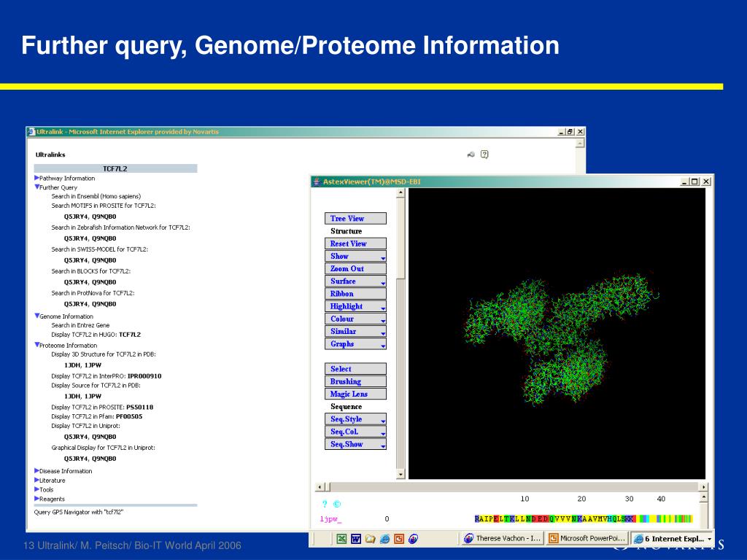This screenshot has width=747, height=560.
Task: Launch Excel from the quick launch bar
Action: click(x=341, y=539)
